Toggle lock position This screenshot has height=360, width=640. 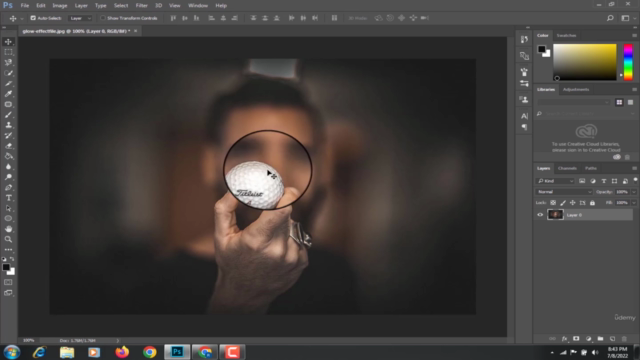tap(573, 203)
